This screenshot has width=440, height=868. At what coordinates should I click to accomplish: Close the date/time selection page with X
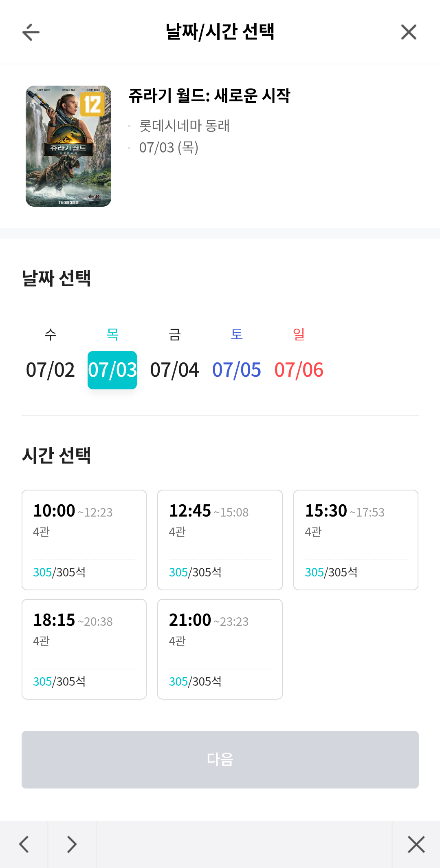click(409, 32)
